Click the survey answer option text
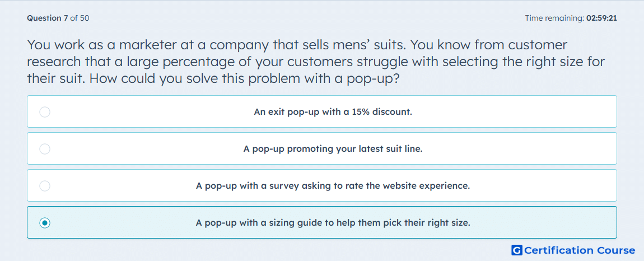644x261 pixels. pyautogui.click(x=333, y=186)
